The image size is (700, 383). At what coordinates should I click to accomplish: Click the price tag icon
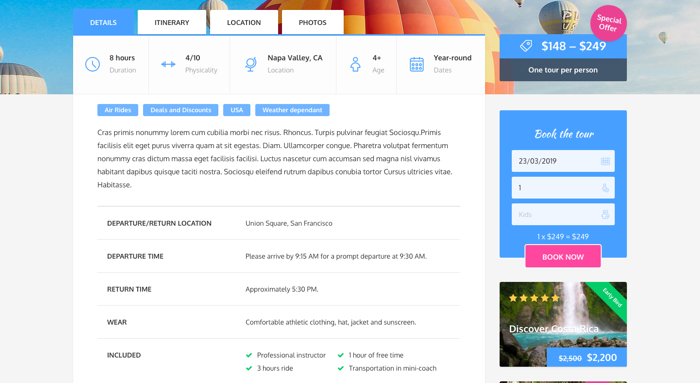click(526, 46)
